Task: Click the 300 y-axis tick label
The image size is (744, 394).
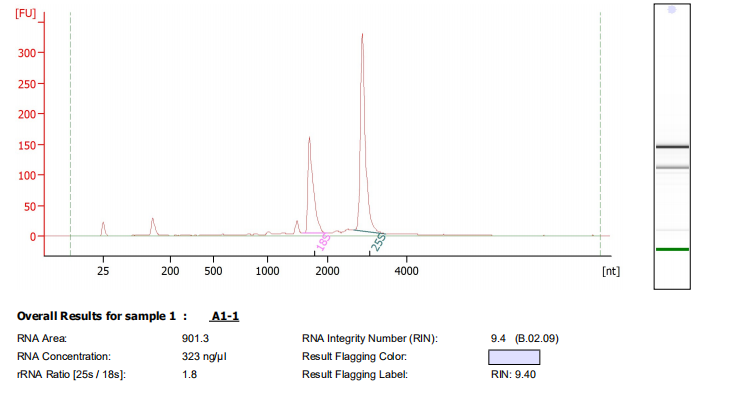Action: (27, 53)
